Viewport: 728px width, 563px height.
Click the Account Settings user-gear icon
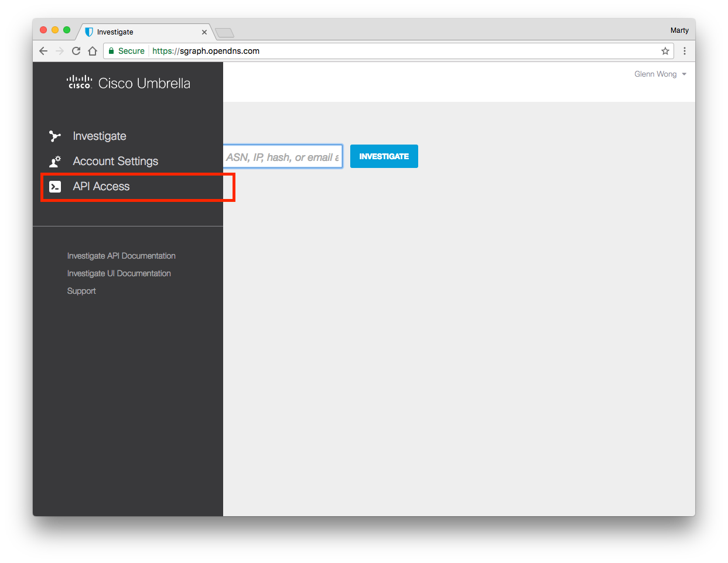[x=55, y=162]
